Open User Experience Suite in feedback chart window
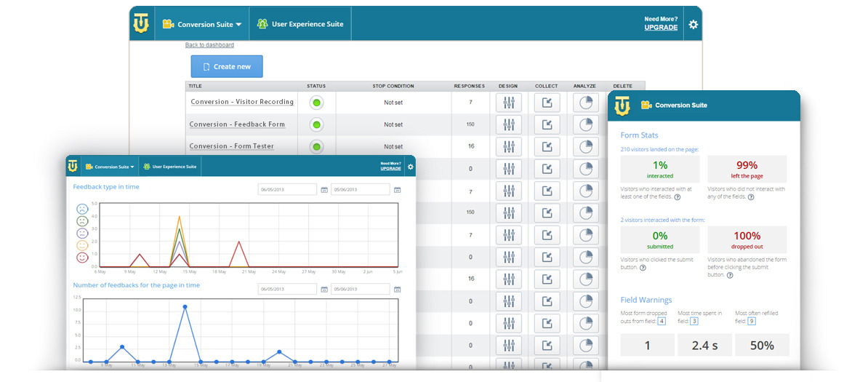The height and width of the screenshot is (382, 868). click(x=169, y=167)
